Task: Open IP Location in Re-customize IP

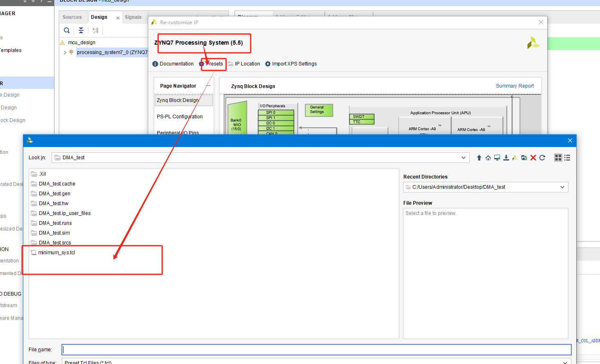Action: click(x=244, y=64)
